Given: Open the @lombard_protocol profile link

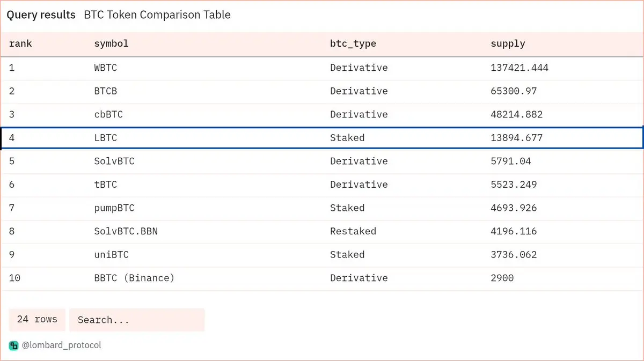Looking at the screenshot, I should click(61, 345).
